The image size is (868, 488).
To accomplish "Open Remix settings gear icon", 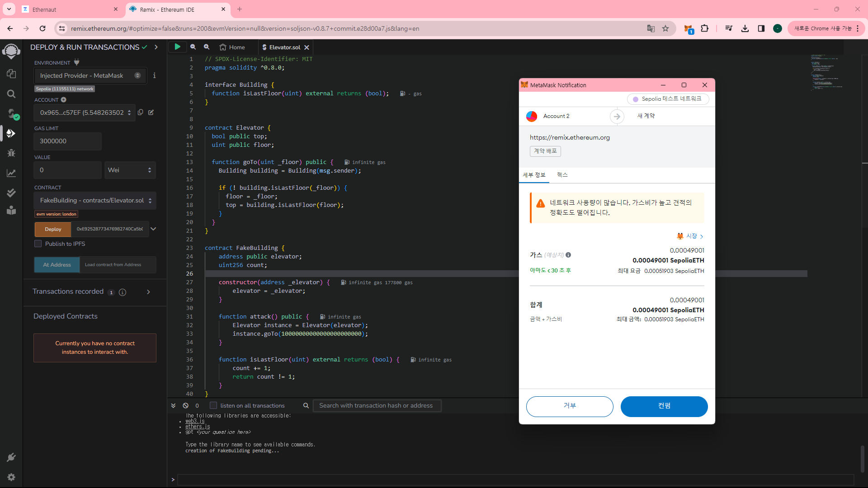I will point(11,477).
